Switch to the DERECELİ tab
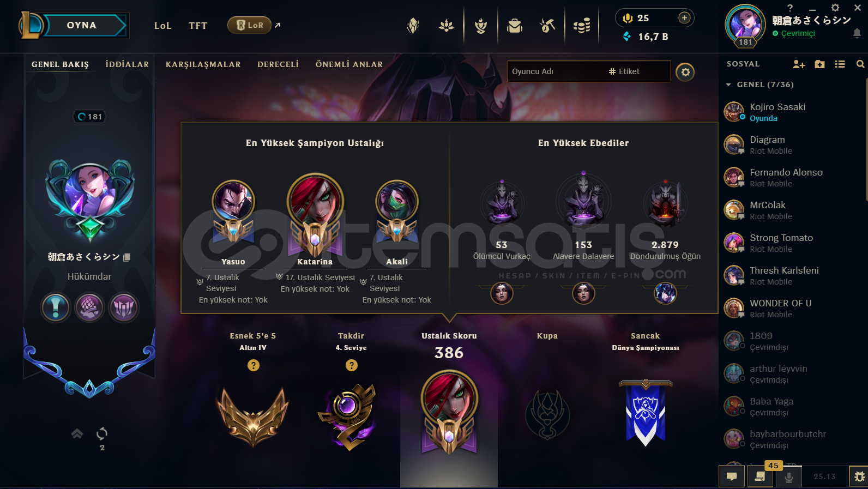The height and width of the screenshot is (489, 868). (x=278, y=64)
